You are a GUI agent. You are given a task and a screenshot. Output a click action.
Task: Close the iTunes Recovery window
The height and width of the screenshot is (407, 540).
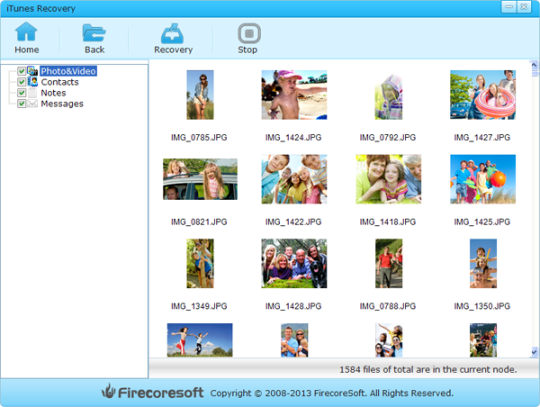[x=523, y=7]
